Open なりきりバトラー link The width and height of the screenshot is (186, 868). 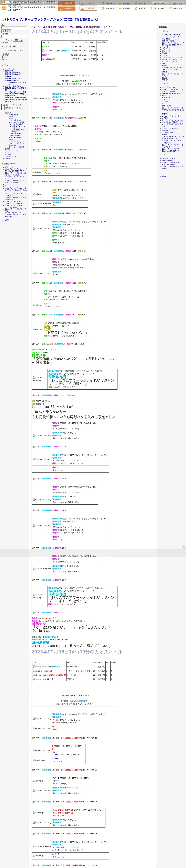pyautogui.click(x=15, y=134)
